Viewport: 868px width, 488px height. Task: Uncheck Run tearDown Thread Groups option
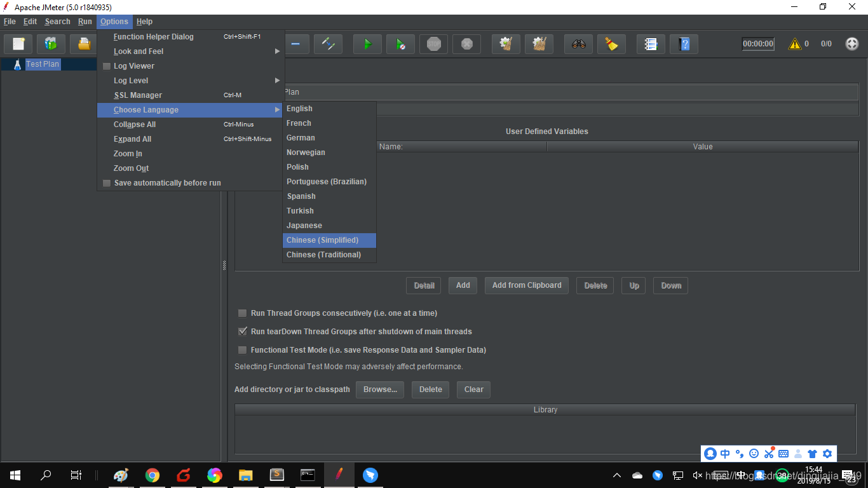[x=242, y=332]
